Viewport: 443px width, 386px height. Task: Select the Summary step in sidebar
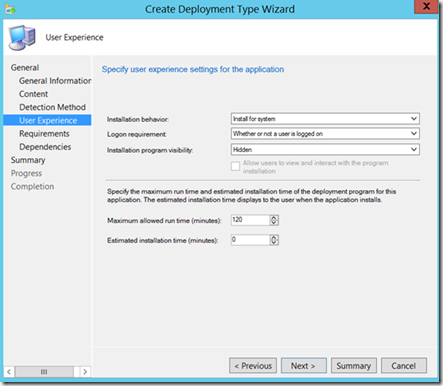pos(28,160)
